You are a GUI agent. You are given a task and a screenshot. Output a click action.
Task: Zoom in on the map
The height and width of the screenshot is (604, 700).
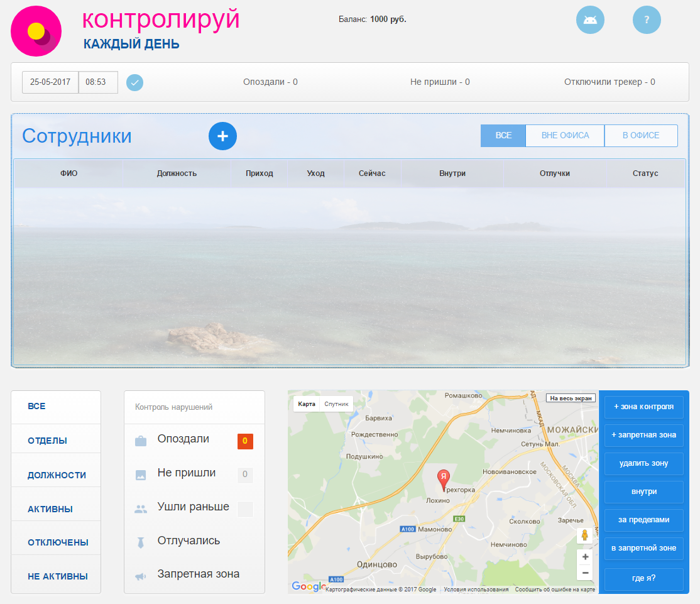tap(585, 557)
